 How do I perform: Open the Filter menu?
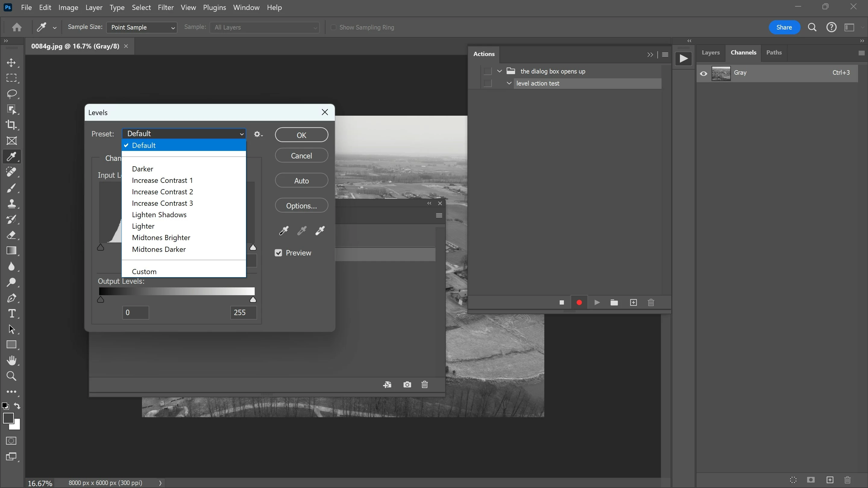165,8
